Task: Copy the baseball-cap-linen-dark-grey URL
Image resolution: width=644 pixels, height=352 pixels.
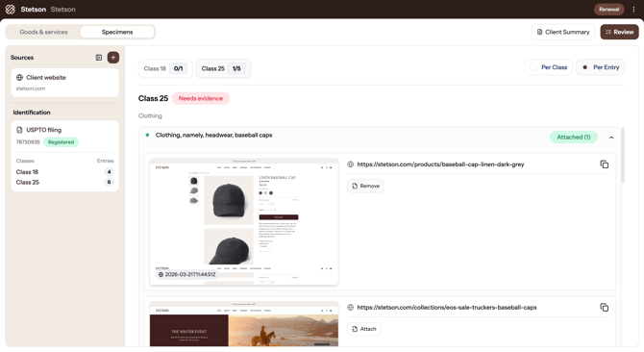Action: (x=605, y=164)
